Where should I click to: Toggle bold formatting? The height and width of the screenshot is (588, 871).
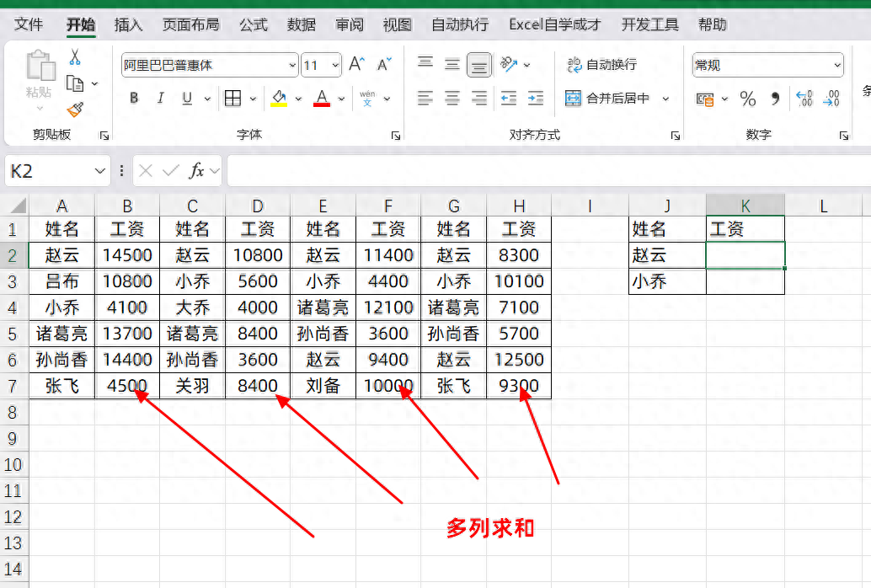pyautogui.click(x=134, y=99)
